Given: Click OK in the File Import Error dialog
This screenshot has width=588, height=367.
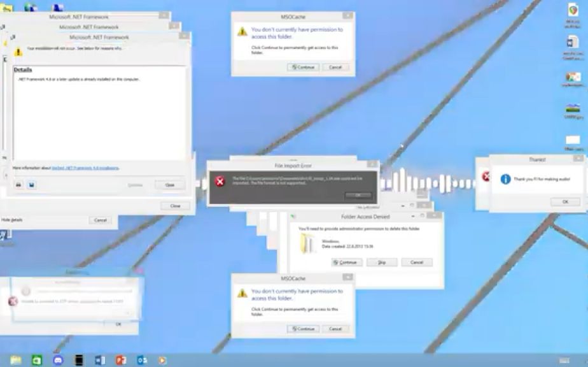Looking at the screenshot, I should [x=358, y=196].
